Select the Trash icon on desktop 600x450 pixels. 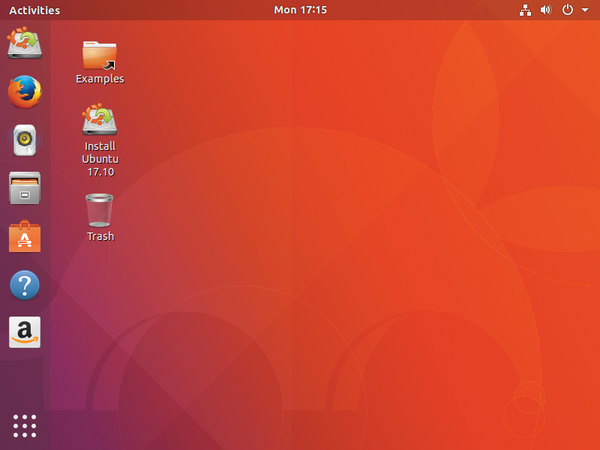(100, 217)
